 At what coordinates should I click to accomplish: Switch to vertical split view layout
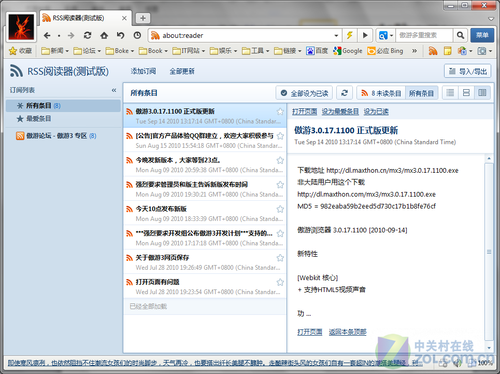click(x=482, y=93)
